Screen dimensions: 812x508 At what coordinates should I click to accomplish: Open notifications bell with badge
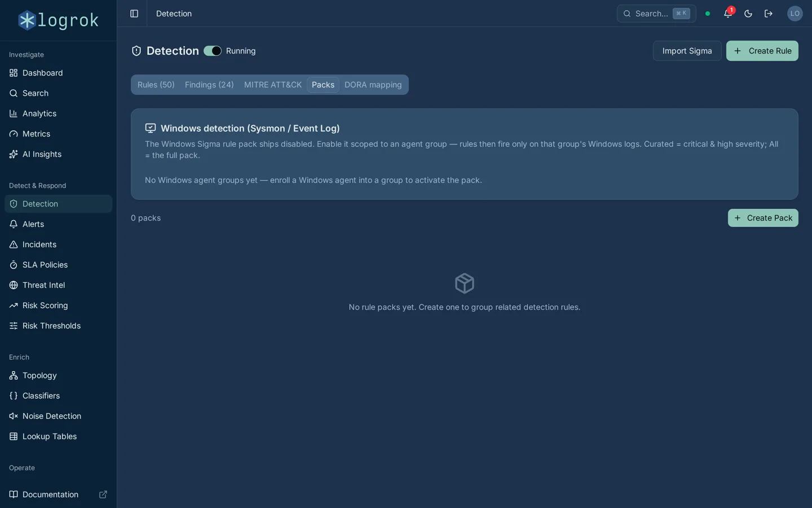pos(728,14)
